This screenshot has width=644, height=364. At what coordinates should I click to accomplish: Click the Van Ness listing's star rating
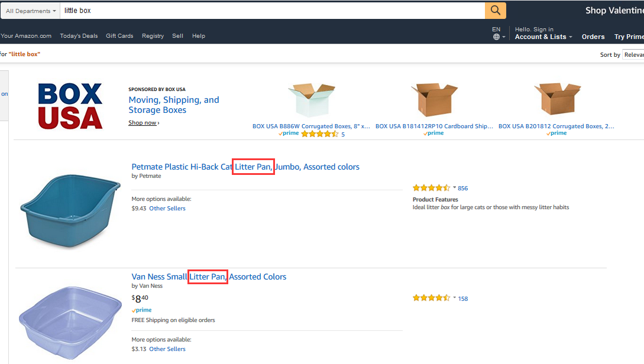(431, 298)
